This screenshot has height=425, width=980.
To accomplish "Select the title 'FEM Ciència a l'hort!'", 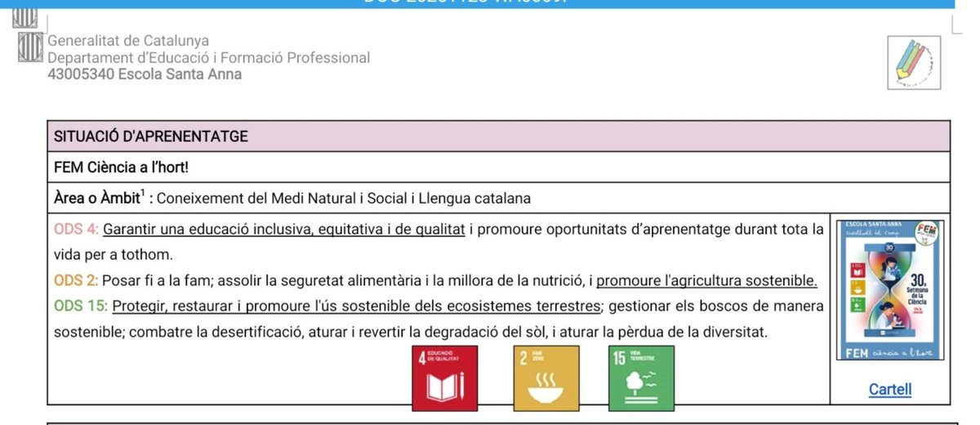I will pyautogui.click(x=122, y=168).
